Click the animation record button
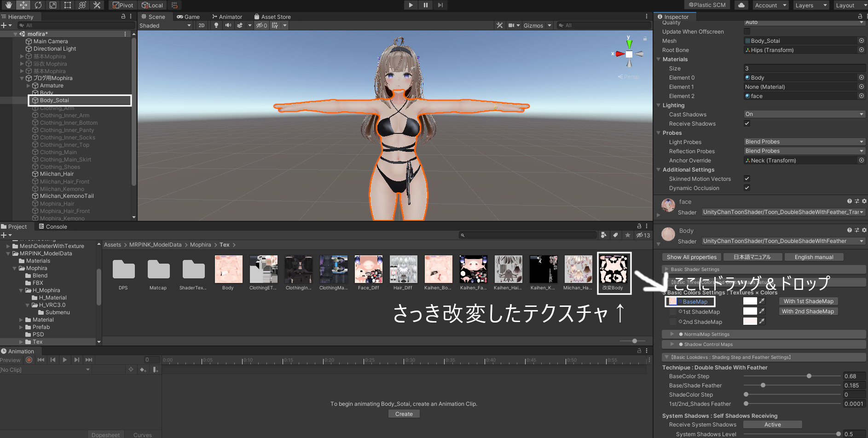868x438 pixels. point(29,360)
